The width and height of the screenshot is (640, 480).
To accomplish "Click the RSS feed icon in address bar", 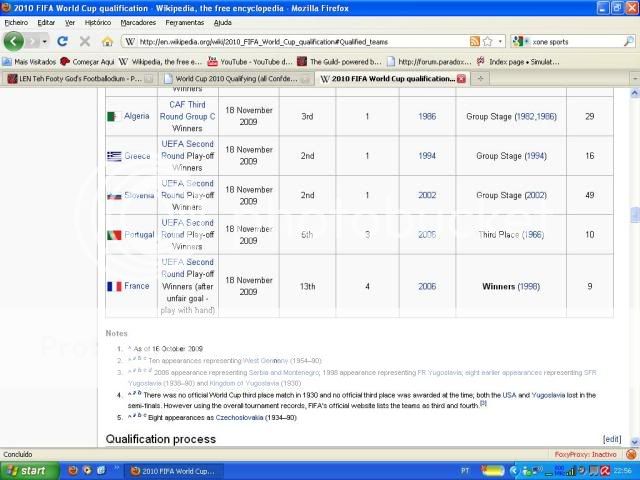I will point(475,42).
